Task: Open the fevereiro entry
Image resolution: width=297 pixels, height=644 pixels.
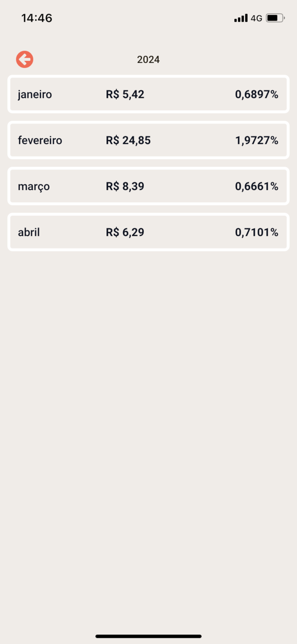Action: tap(148, 140)
